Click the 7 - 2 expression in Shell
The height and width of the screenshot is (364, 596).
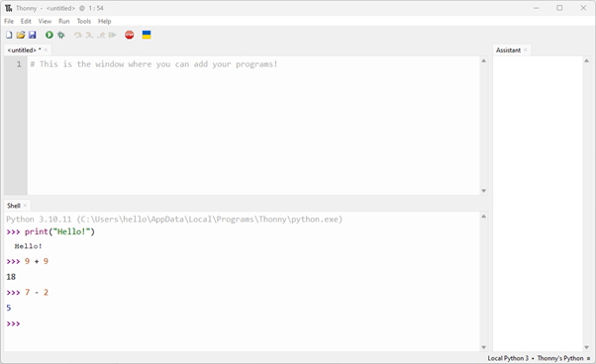tap(37, 292)
